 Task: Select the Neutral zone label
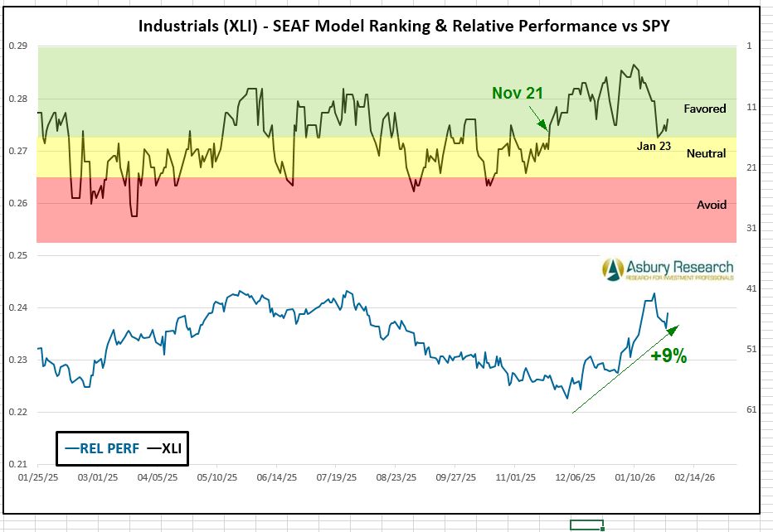(x=706, y=153)
